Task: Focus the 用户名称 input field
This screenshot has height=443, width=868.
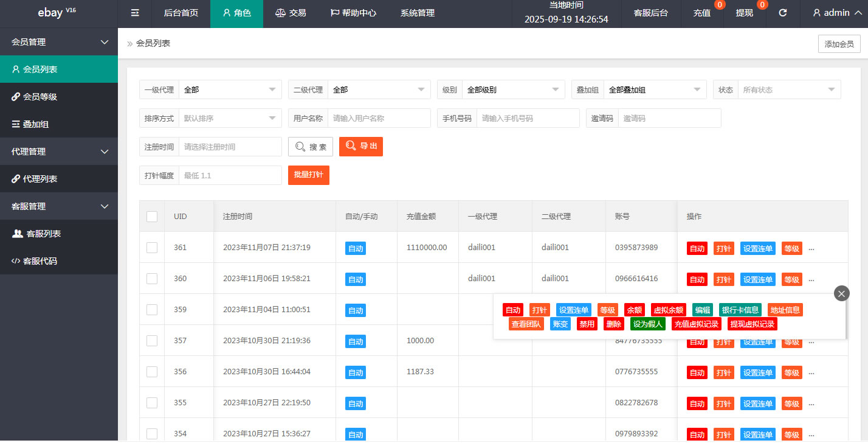Action: pos(379,118)
